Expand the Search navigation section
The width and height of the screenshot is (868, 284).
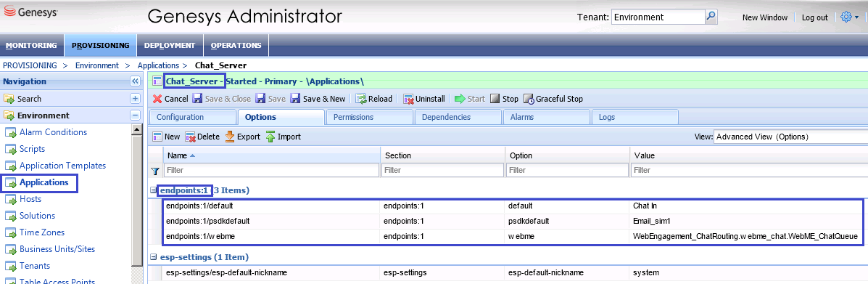pyautogui.click(x=135, y=99)
